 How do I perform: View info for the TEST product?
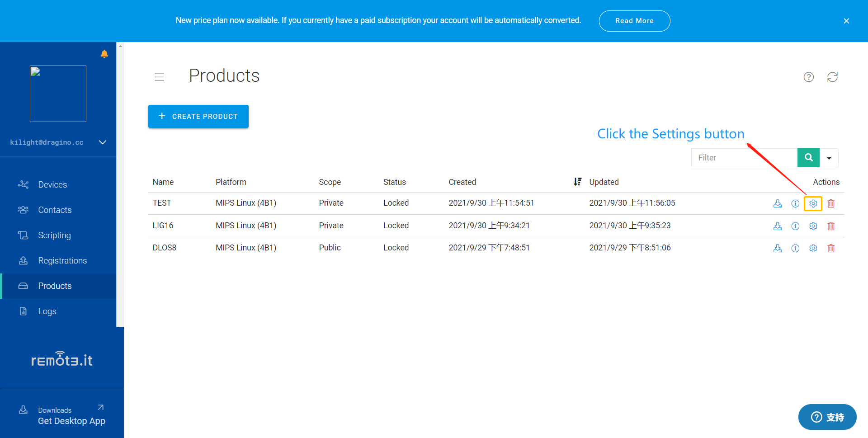click(x=795, y=203)
